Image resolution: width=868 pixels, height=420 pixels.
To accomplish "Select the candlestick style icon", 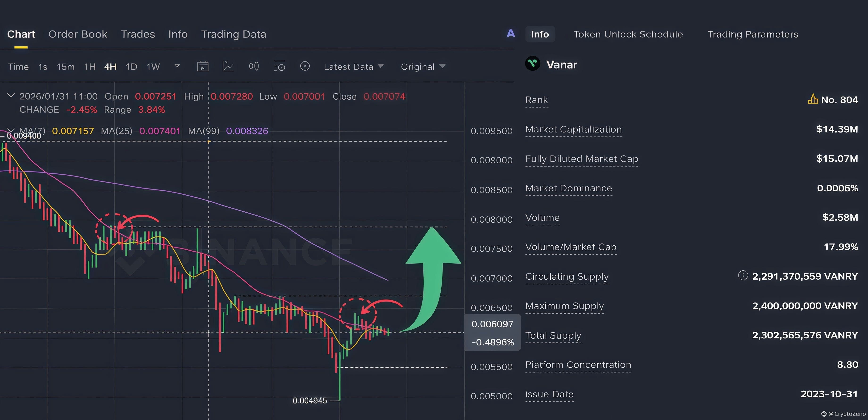I will click(x=254, y=66).
